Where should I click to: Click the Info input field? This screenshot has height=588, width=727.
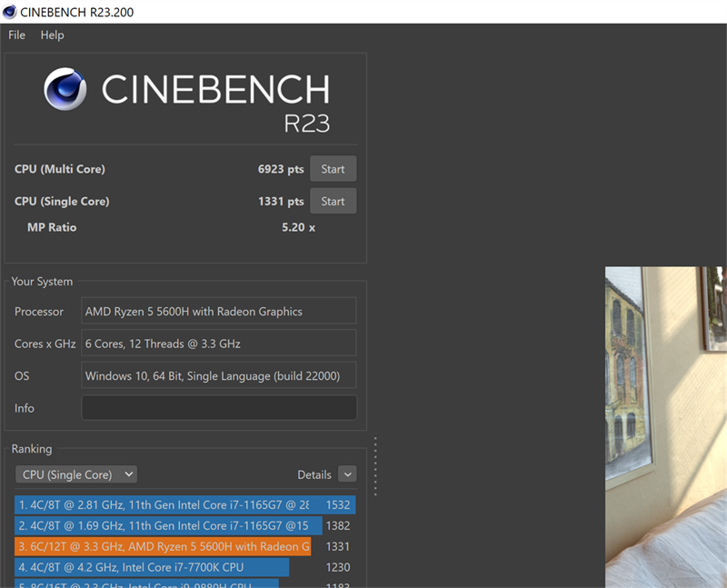tap(218, 407)
